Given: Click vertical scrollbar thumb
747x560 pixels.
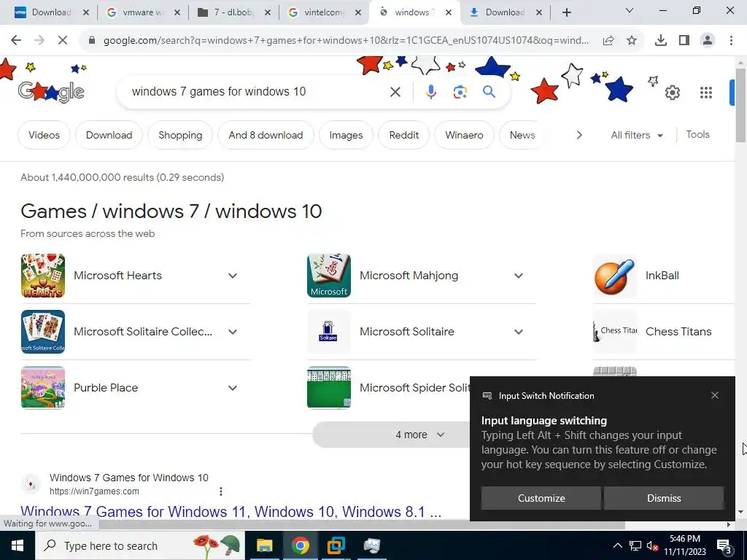Looking at the screenshot, I should pos(740,105).
